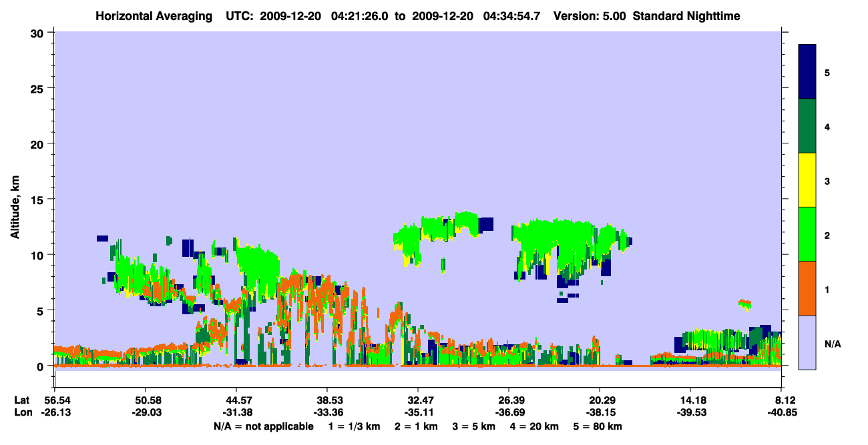Click the lavender N/A colorbar segment
The width and height of the screenshot is (868, 445).
click(x=807, y=342)
